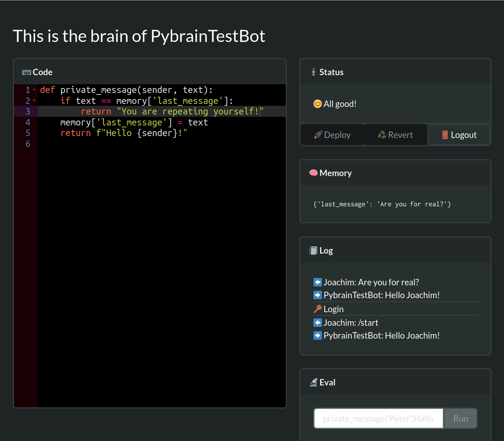This screenshot has height=441, width=504.
Task: Click outgoing arrow icon on first bot reply
Action: pos(318,295)
